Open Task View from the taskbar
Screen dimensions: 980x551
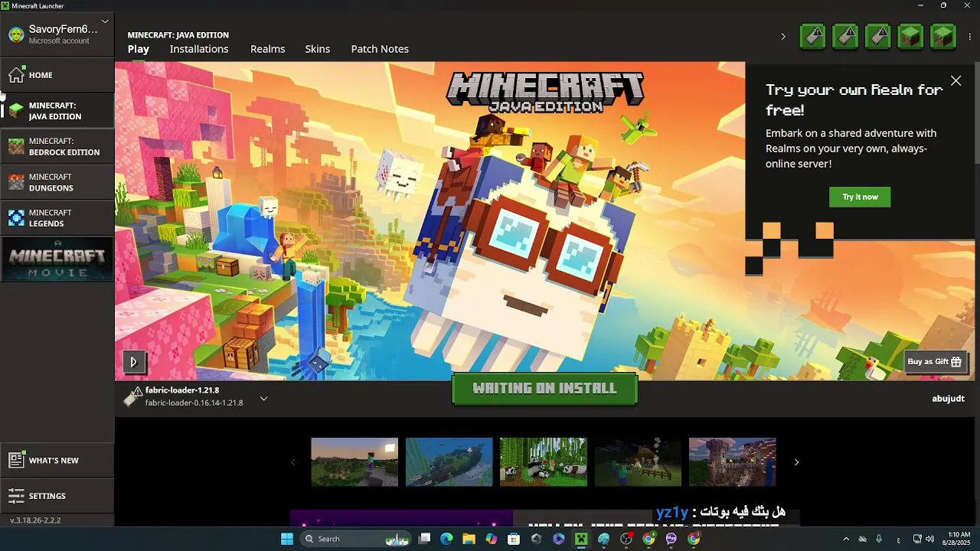[x=425, y=539]
